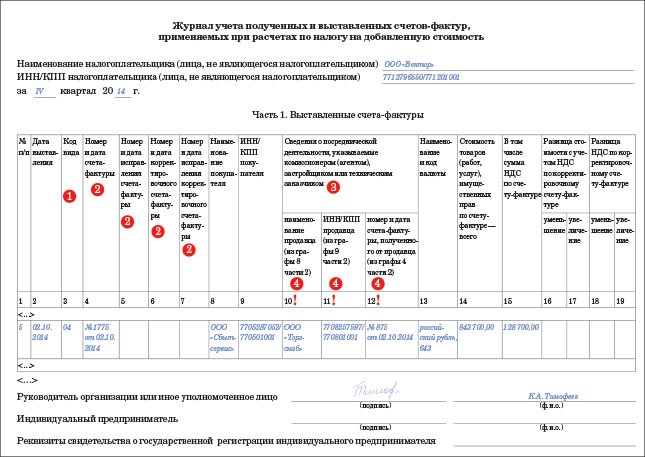Click the invoice cost cell 842 700,00
Viewport: 645px width, 457px height.
(478, 327)
